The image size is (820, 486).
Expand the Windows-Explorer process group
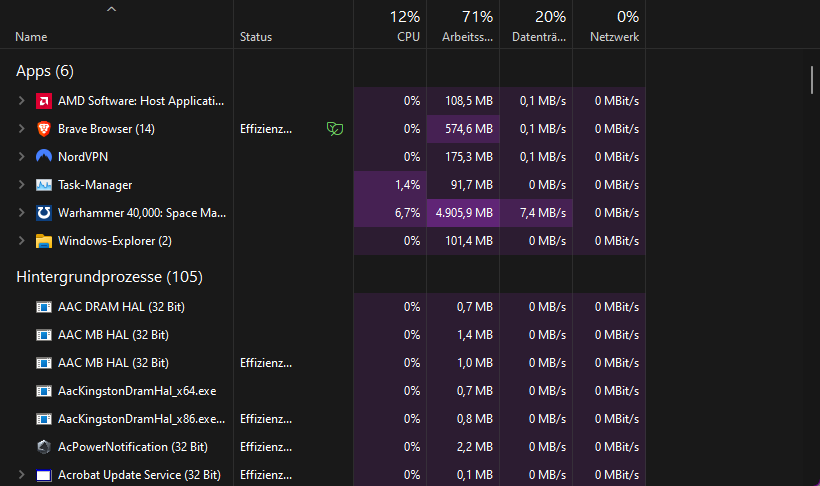21,241
